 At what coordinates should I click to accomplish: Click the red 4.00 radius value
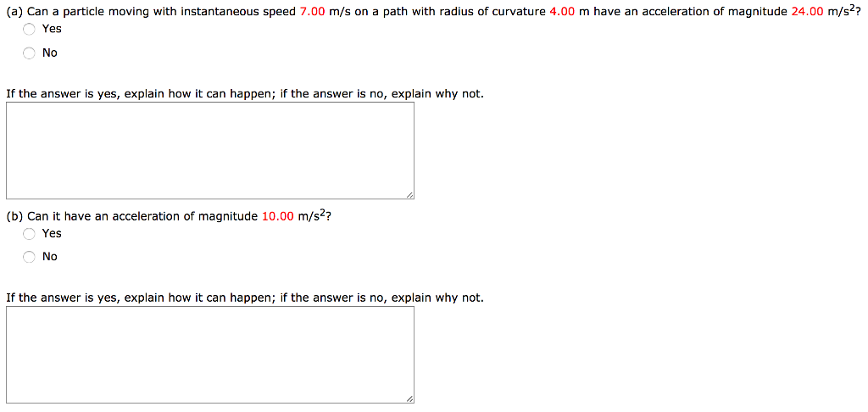point(562,12)
